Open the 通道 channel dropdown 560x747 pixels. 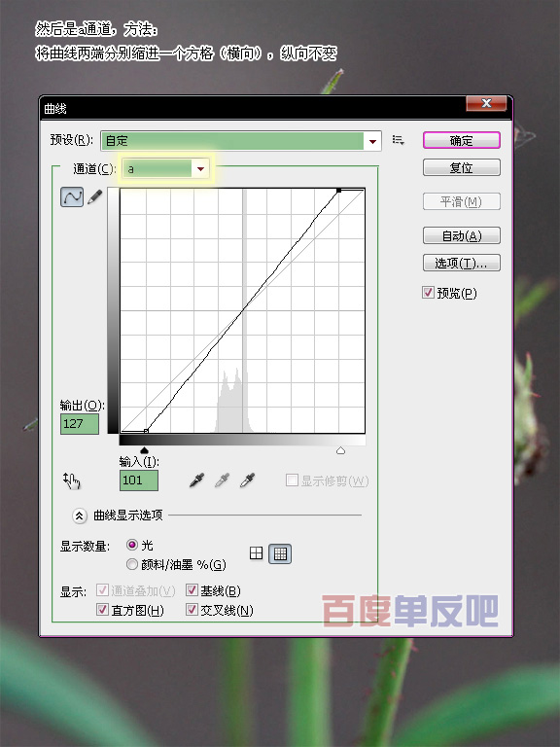[165, 168]
